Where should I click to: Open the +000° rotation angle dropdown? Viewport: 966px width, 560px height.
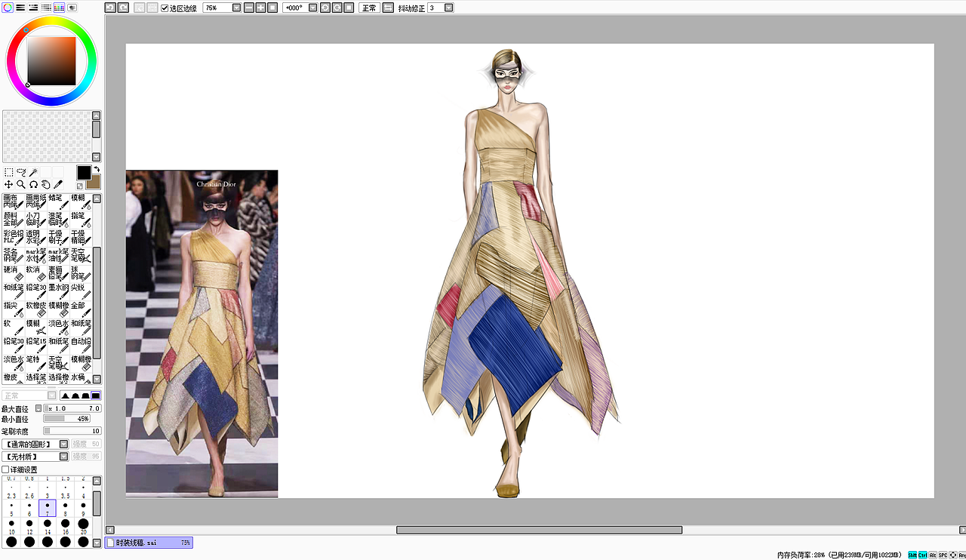tap(312, 8)
